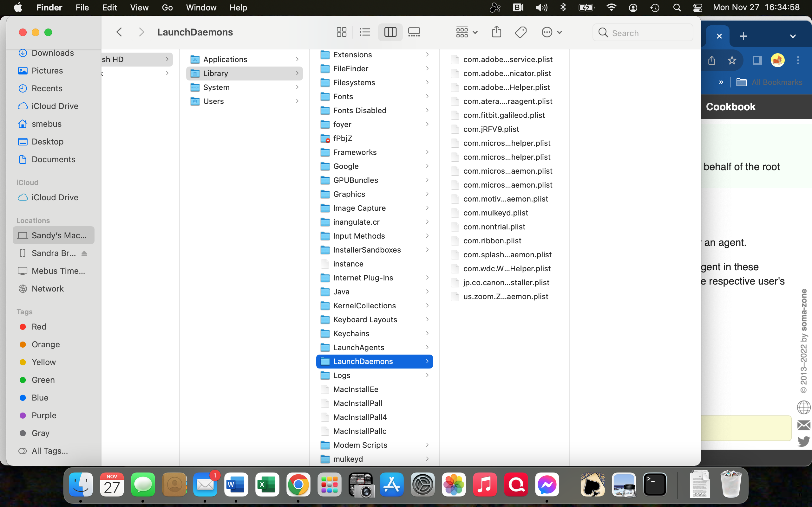Screen dimensions: 812x507
Task: Click the Edit Tags icon in toolbar
Action: 521,32
